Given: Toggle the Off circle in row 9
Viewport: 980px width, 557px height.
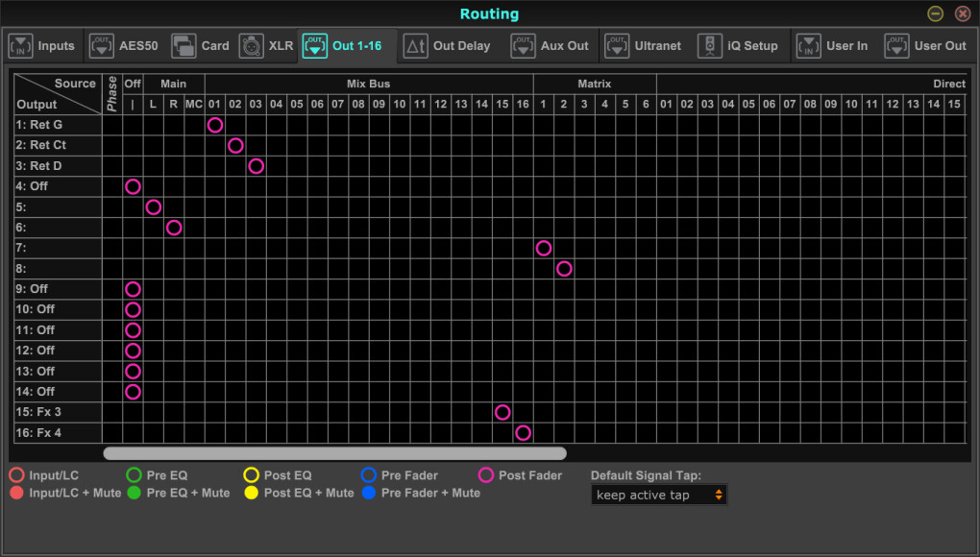Looking at the screenshot, I should click(133, 289).
